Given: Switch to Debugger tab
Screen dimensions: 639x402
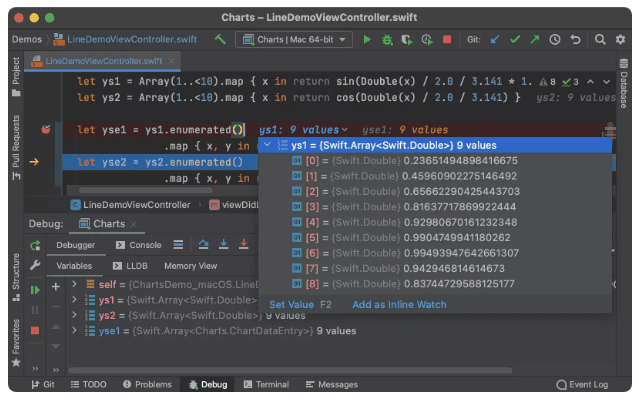Looking at the screenshot, I should (76, 245).
